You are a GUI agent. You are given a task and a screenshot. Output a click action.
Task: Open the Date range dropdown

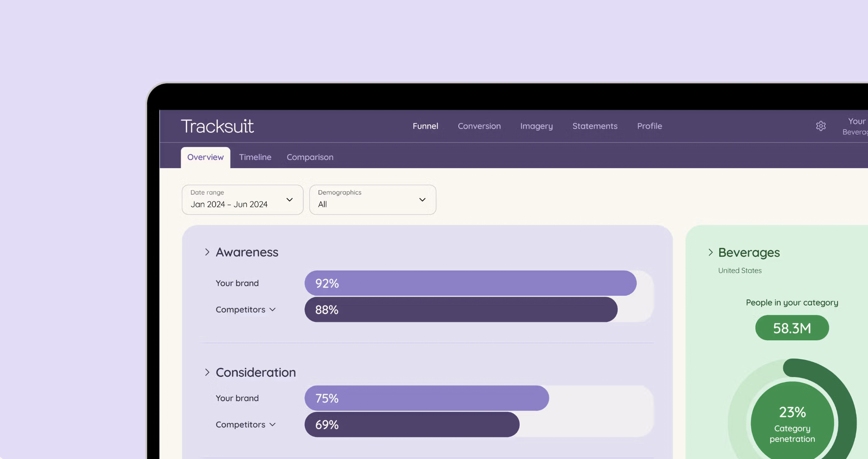(242, 200)
